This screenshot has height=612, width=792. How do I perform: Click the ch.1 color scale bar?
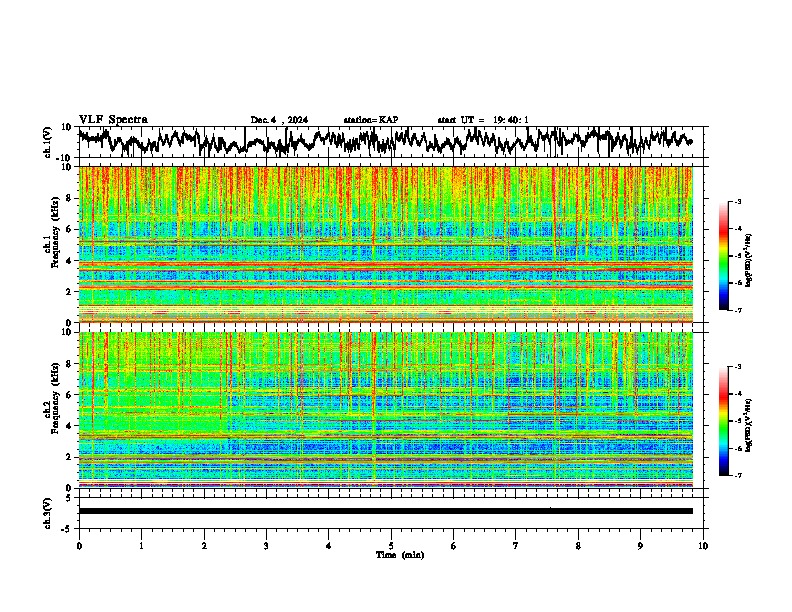[x=723, y=256]
